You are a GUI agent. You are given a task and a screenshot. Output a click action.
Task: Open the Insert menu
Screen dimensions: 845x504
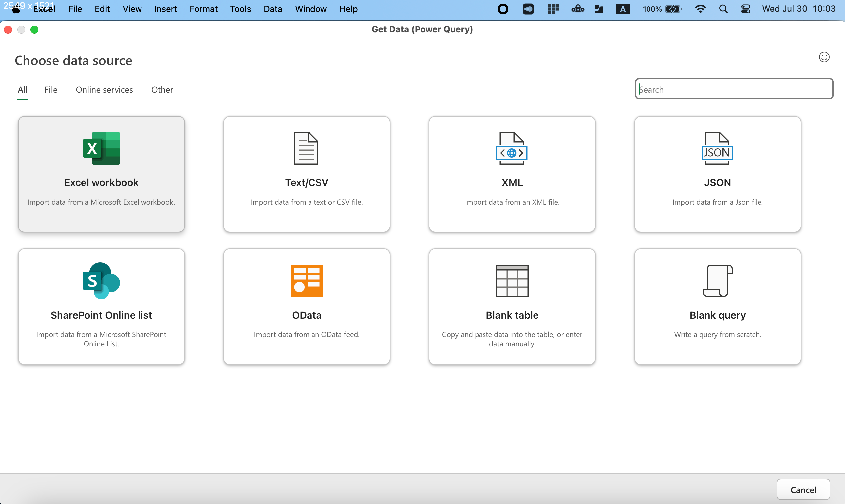(165, 9)
